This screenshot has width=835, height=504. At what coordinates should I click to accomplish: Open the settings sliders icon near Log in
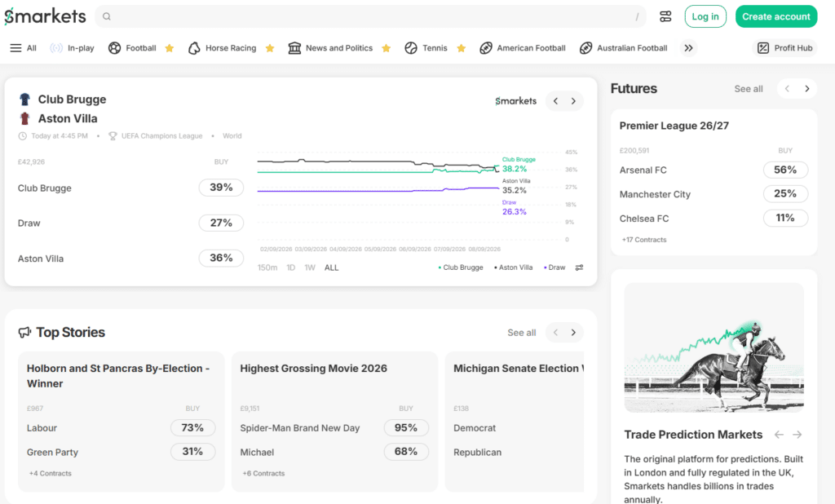coord(665,16)
